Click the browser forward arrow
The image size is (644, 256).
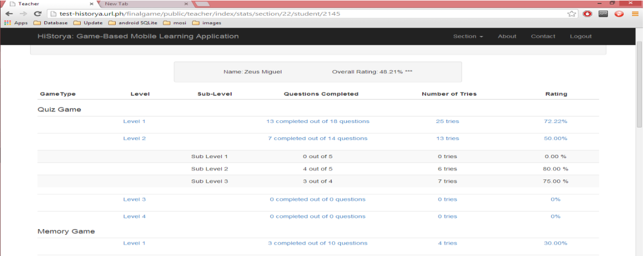pyautogui.click(x=23, y=14)
